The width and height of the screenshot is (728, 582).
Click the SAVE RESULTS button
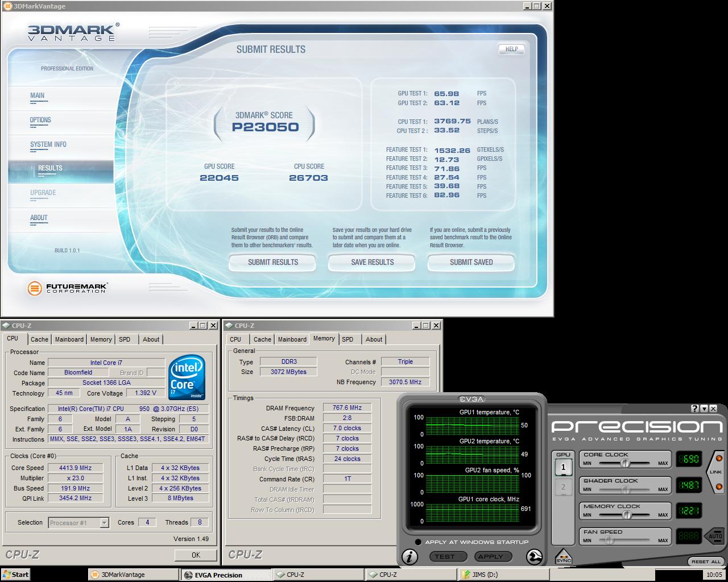click(372, 262)
